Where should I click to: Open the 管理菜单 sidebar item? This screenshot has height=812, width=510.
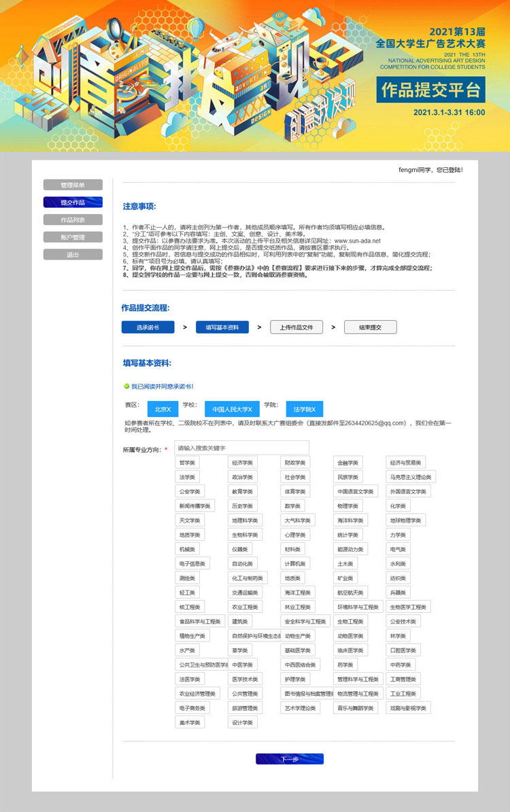click(x=73, y=185)
